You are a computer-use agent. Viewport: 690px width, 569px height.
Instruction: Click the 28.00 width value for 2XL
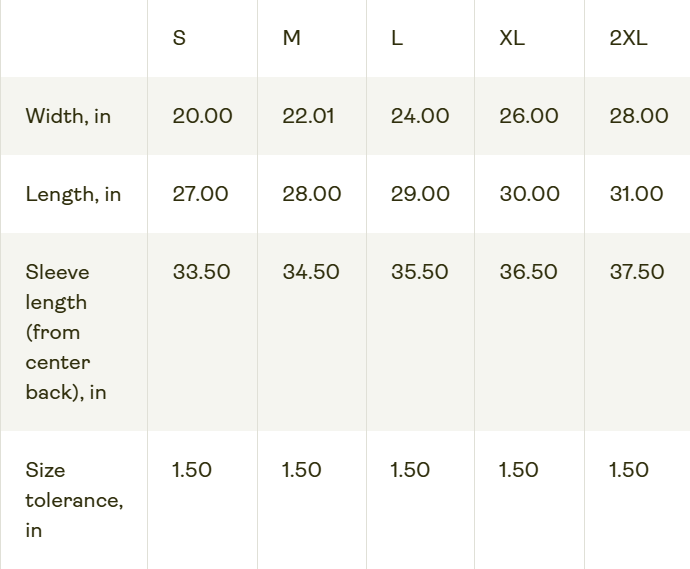click(x=639, y=116)
